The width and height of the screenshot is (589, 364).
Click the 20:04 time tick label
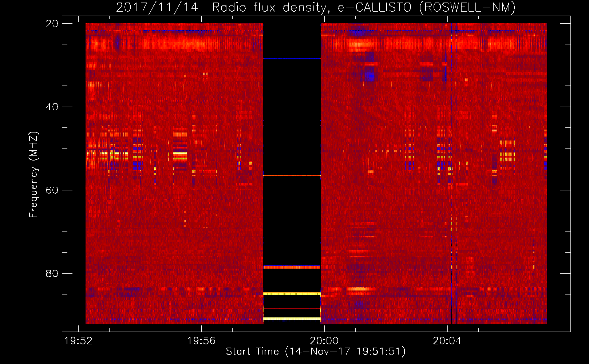447,341
